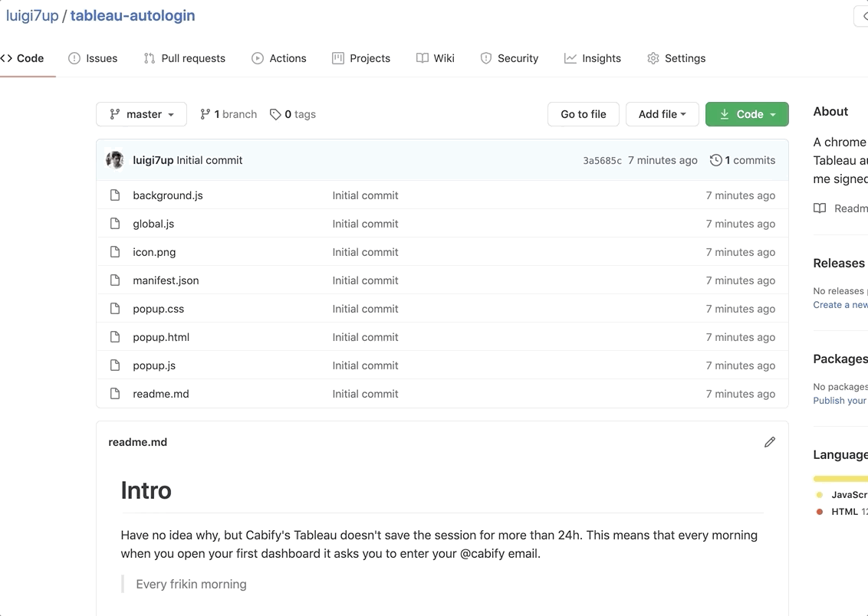Open the tableau-autologin repository link
This screenshot has height=616, width=868.
[x=133, y=15]
